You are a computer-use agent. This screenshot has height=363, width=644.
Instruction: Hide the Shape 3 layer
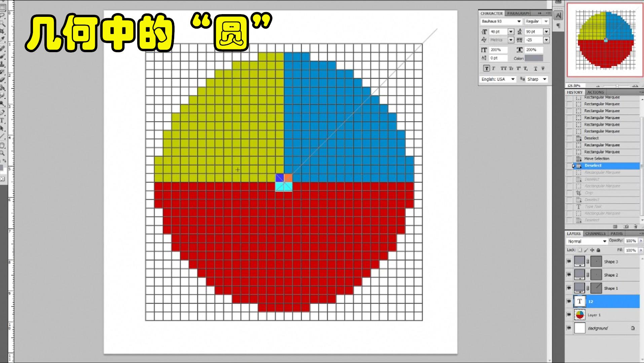tap(569, 261)
